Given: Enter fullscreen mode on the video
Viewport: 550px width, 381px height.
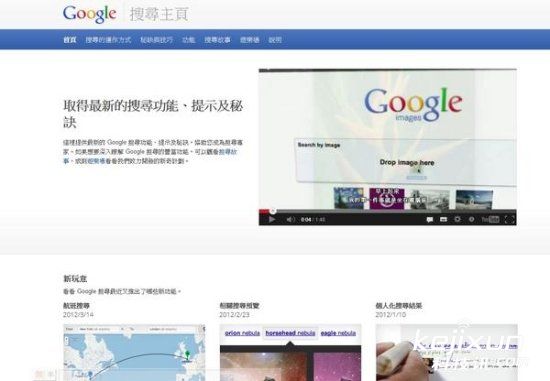Looking at the screenshot, I should (510, 220).
